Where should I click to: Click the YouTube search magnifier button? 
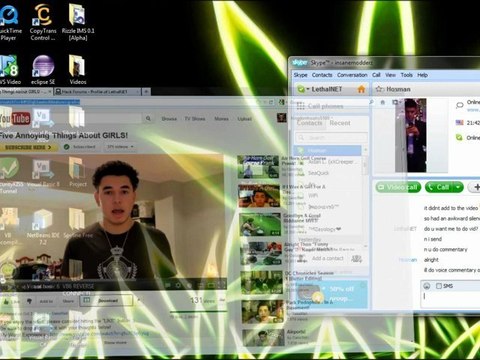tap(148, 118)
